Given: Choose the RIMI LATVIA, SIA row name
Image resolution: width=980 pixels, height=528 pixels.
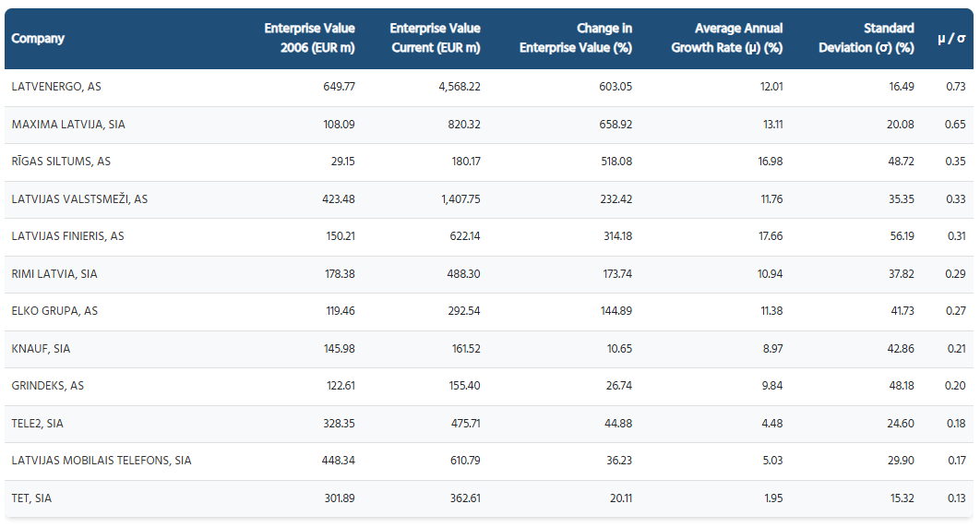Looking at the screenshot, I should coord(54,274).
